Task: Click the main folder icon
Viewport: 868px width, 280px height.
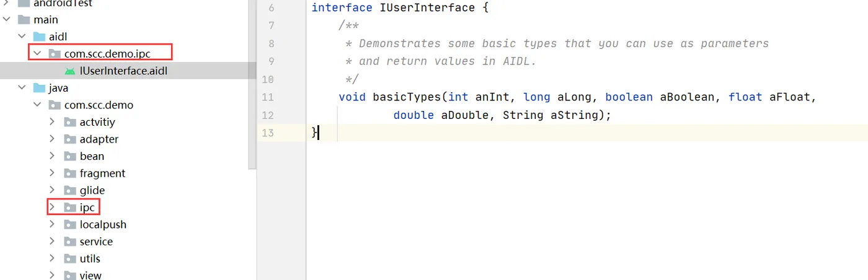Action: 24,20
